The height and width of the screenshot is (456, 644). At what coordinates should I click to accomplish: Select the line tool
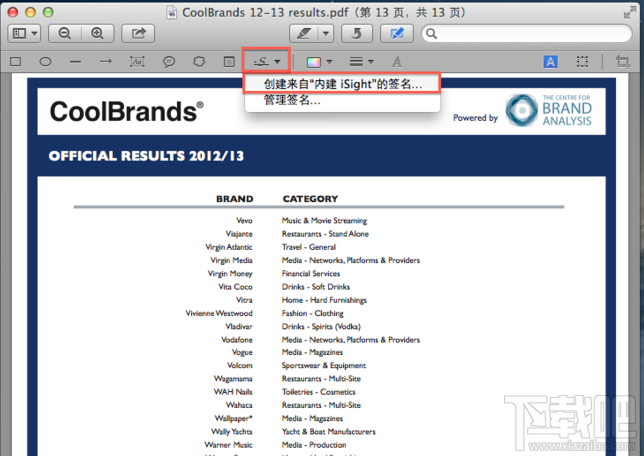pyautogui.click(x=76, y=62)
